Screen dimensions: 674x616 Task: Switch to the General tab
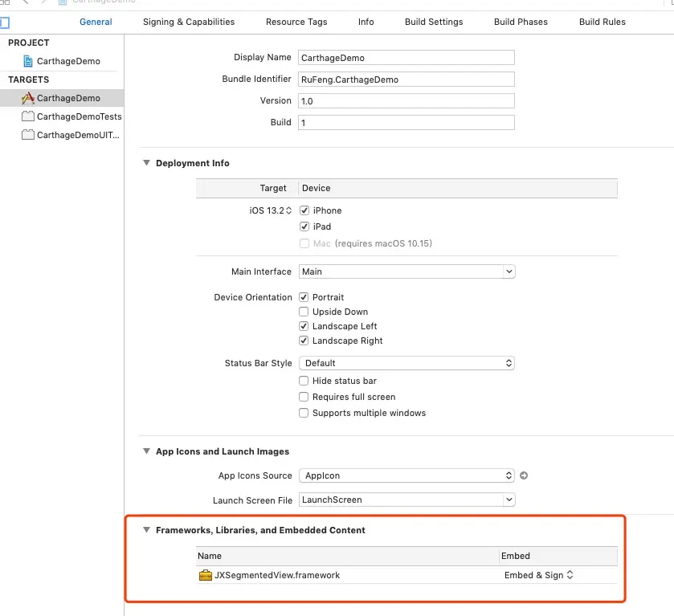coord(96,22)
